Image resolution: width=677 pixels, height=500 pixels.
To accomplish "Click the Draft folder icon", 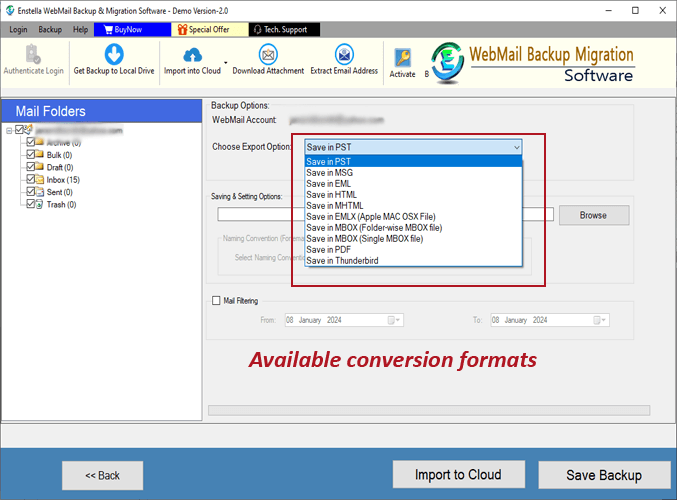I will pos(39,167).
